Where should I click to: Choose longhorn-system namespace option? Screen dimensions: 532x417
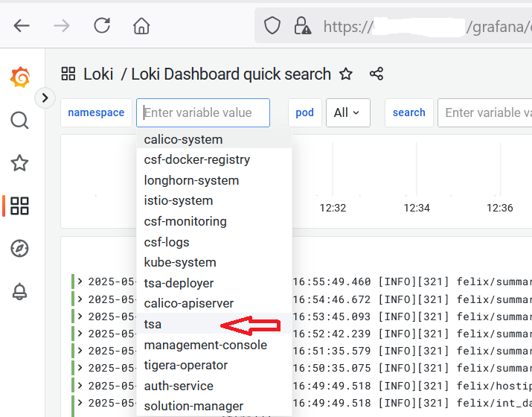[214, 180]
